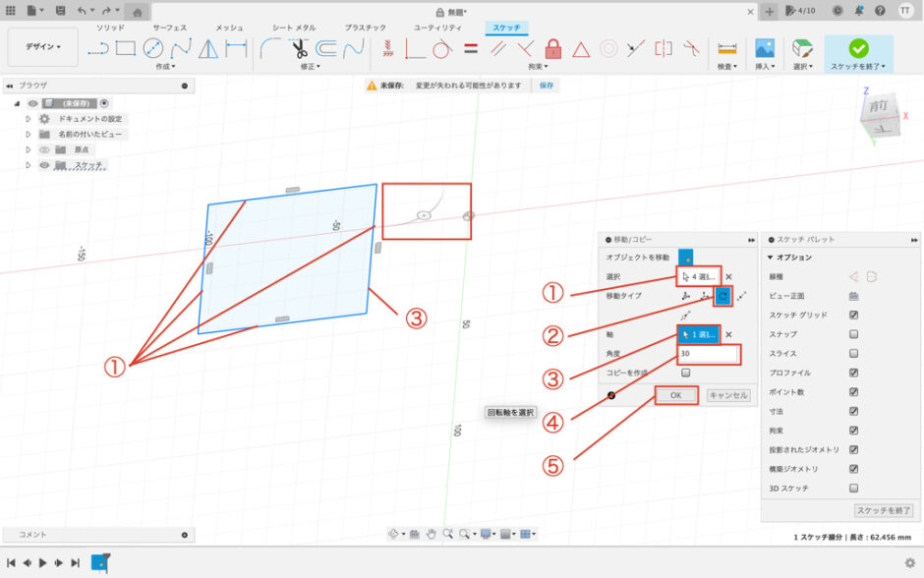Click OK in Move/Copy dialog
The height and width of the screenshot is (578, 924).
pyautogui.click(x=676, y=395)
